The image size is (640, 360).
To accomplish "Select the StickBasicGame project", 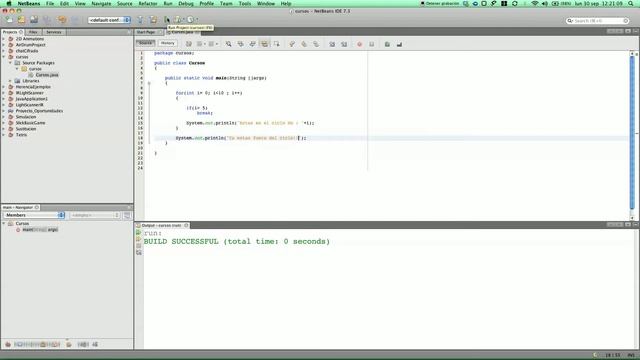I will [30, 123].
